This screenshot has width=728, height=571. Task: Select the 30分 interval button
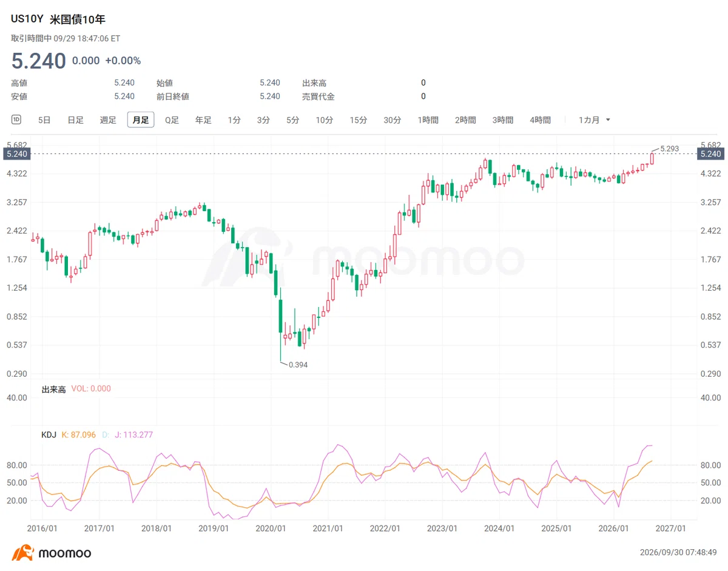[x=393, y=120]
